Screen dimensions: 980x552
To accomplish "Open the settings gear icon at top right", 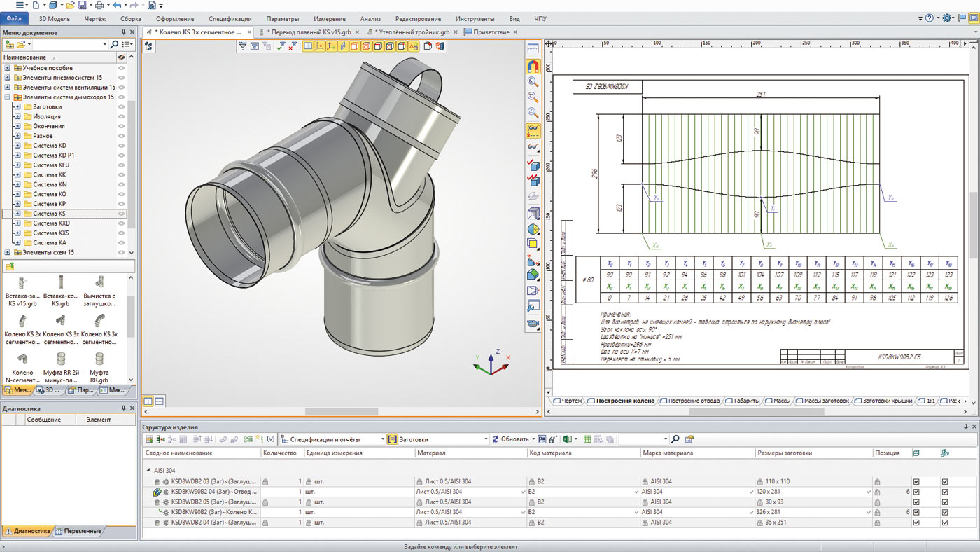I will [x=947, y=18].
